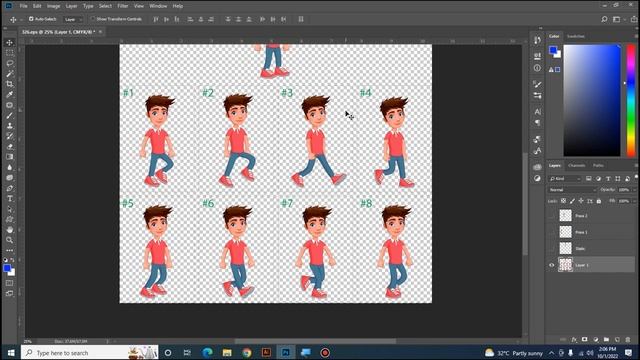640x360 pixels.
Task: Open the Character panel icon
Action: (537, 111)
